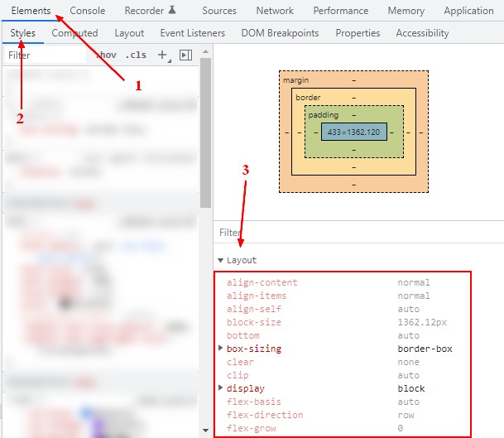Click the Recorder flask icon
The image size is (504, 438).
172,11
